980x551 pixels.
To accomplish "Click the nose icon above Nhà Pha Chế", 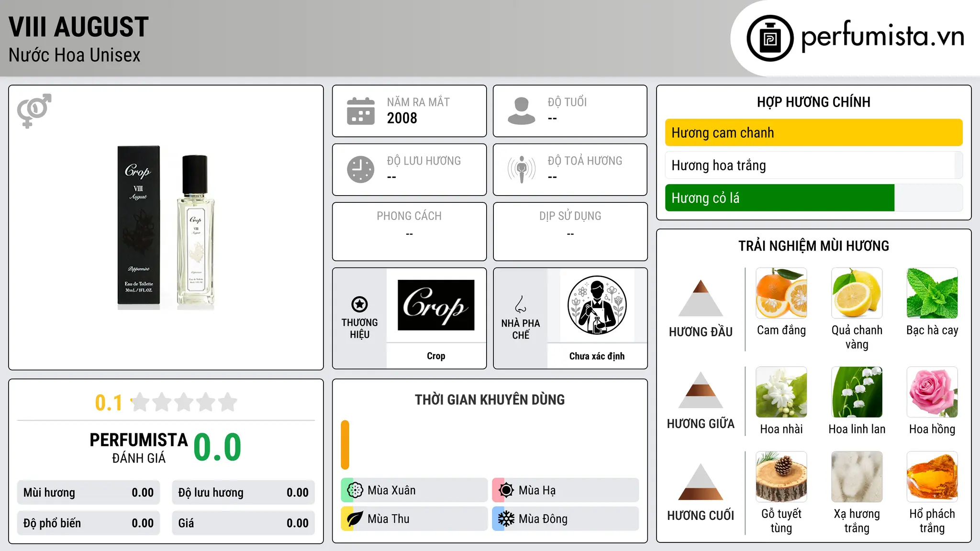I will tap(521, 304).
